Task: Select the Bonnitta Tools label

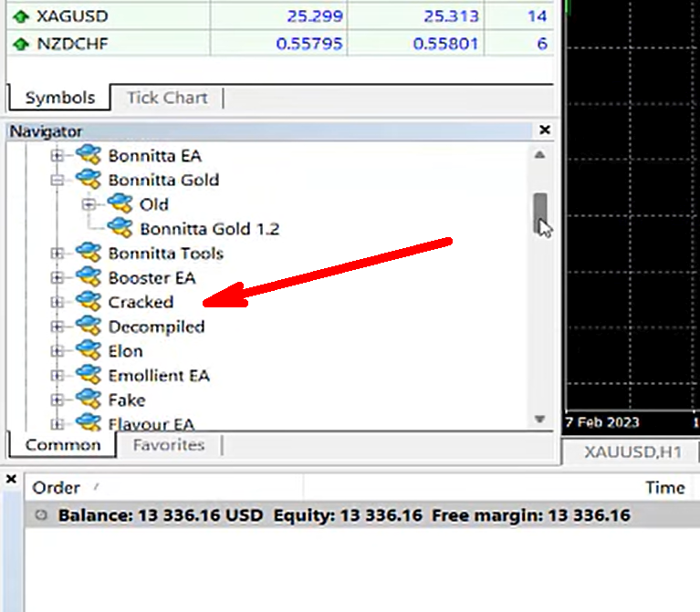Action: tap(165, 254)
